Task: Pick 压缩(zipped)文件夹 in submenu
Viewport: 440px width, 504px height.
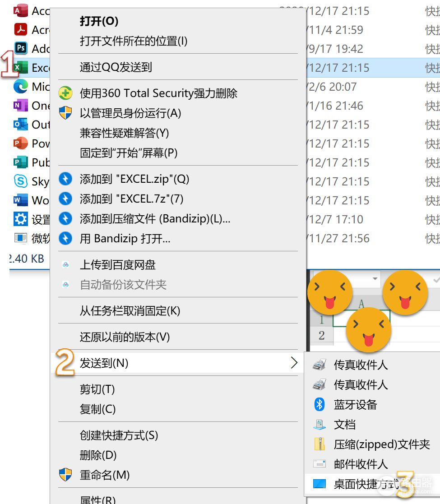Action: pyautogui.click(x=382, y=444)
